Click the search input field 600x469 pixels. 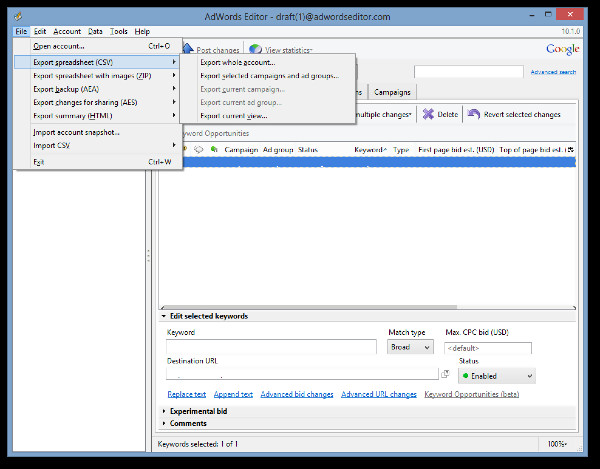pos(469,72)
